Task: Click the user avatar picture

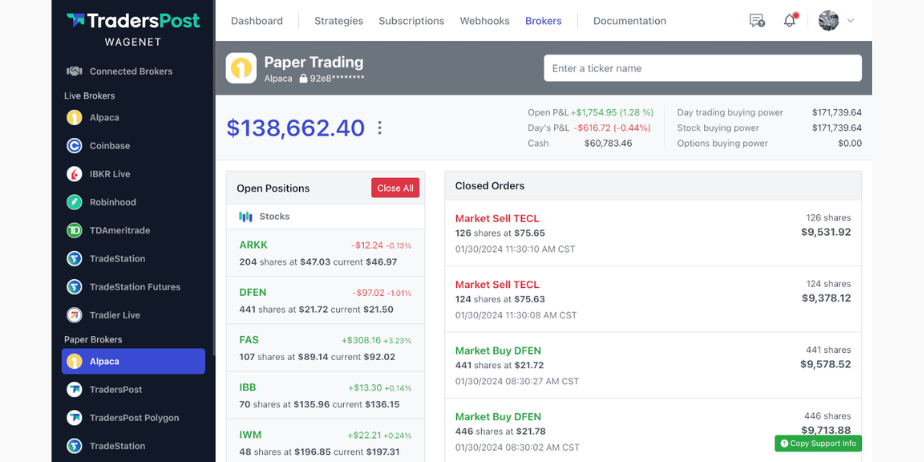Action: pyautogui.click(x=829, y=21)
